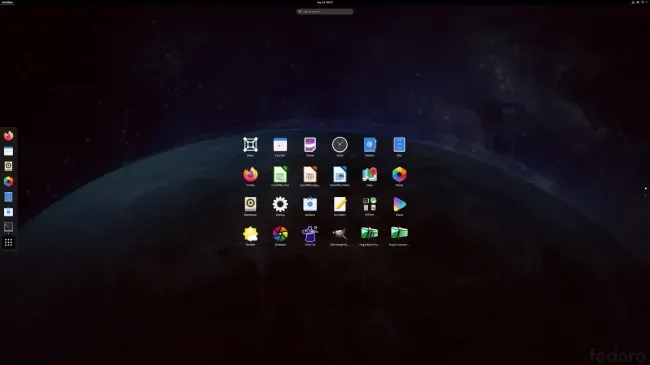This screenshot has width=650, height=365.
Task: Launch the Clocks application
Action: [340, 145]
